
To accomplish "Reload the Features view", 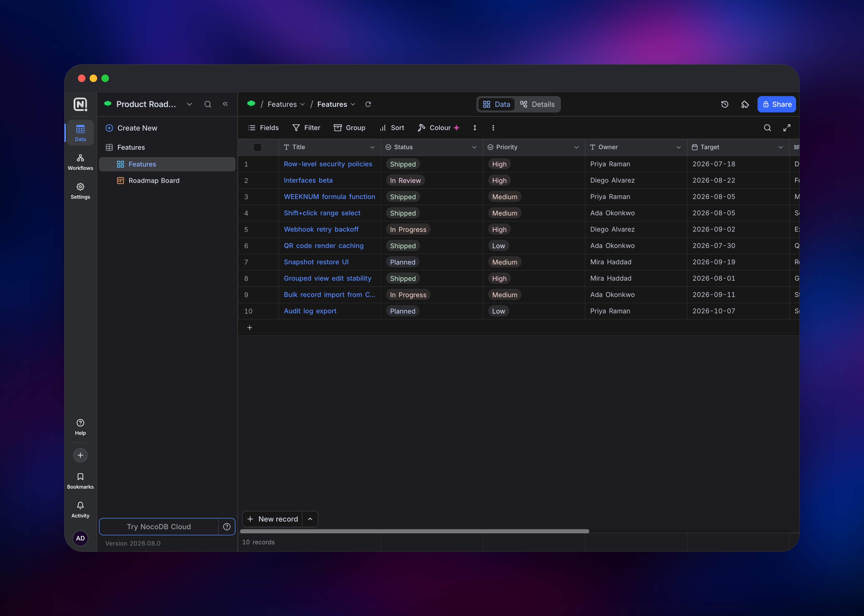I will coord(368,104).
